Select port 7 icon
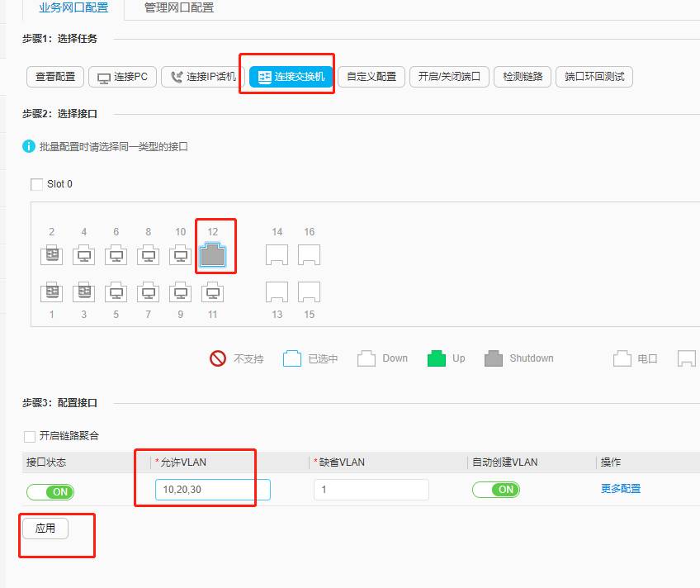This screenshot has width=700, height=588. click(149, 292)
